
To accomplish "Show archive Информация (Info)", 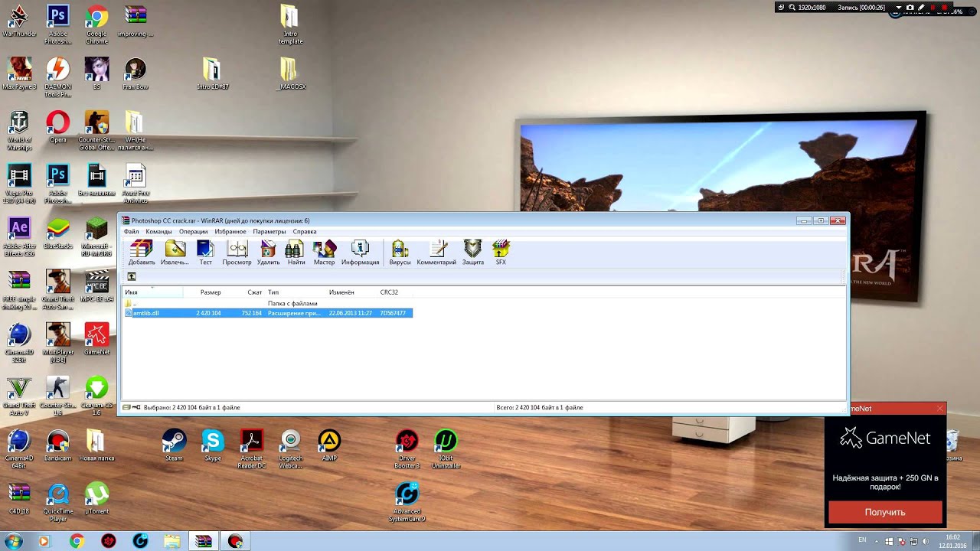I will [361, 253].
